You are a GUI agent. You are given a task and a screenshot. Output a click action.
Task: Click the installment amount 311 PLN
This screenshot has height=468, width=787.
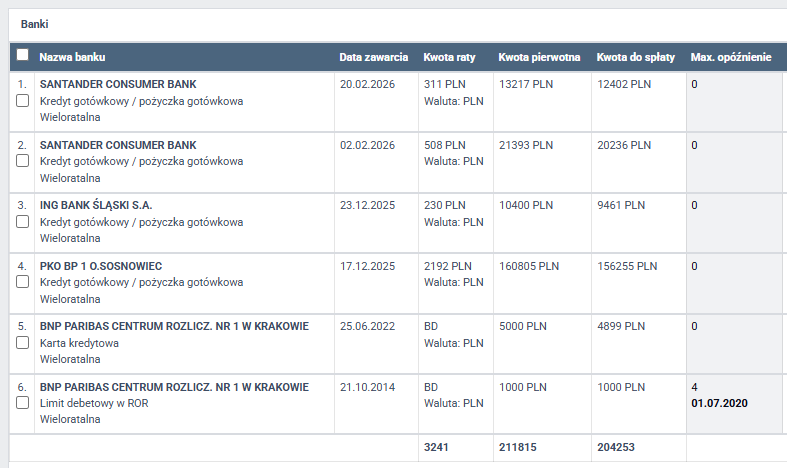pos(445,84)
